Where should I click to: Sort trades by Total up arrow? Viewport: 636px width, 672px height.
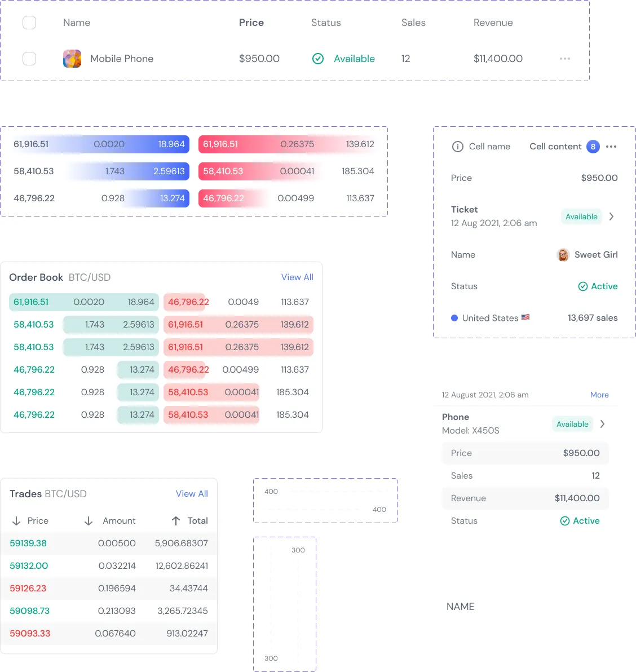176,521
